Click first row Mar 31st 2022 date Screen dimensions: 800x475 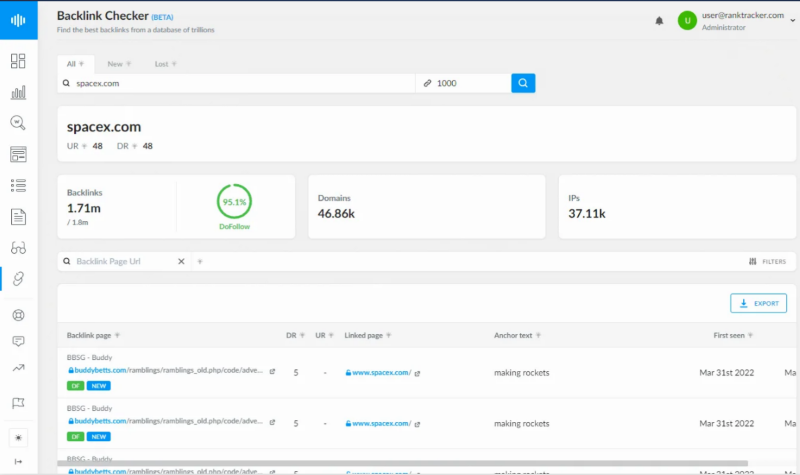coord(727,373)
